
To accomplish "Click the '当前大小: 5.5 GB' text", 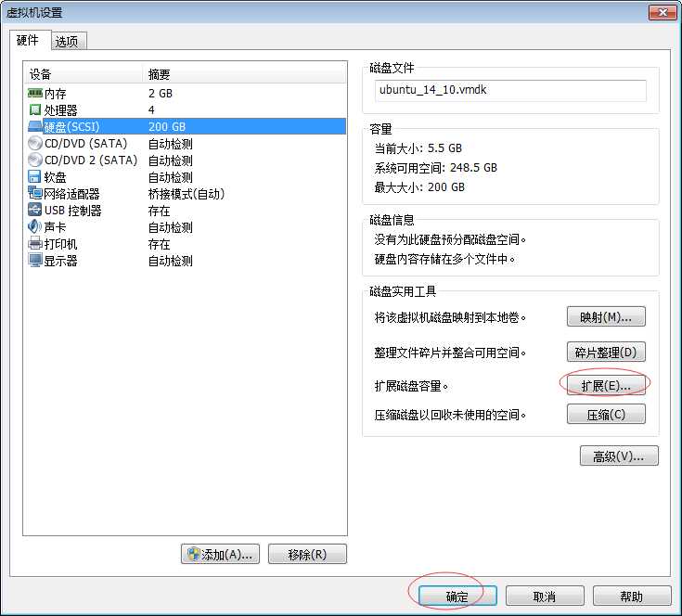I will (418, 148).
